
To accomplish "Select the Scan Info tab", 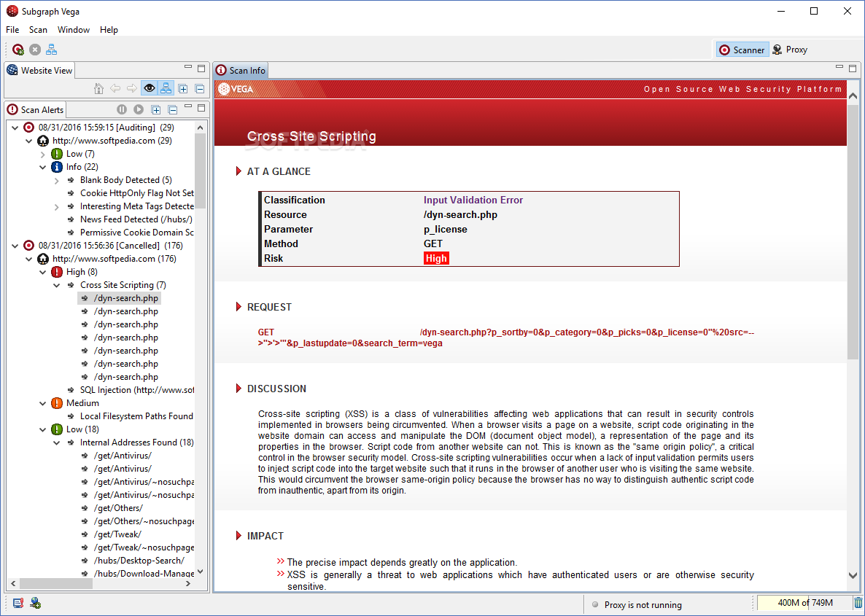I will tap(241, 71).
